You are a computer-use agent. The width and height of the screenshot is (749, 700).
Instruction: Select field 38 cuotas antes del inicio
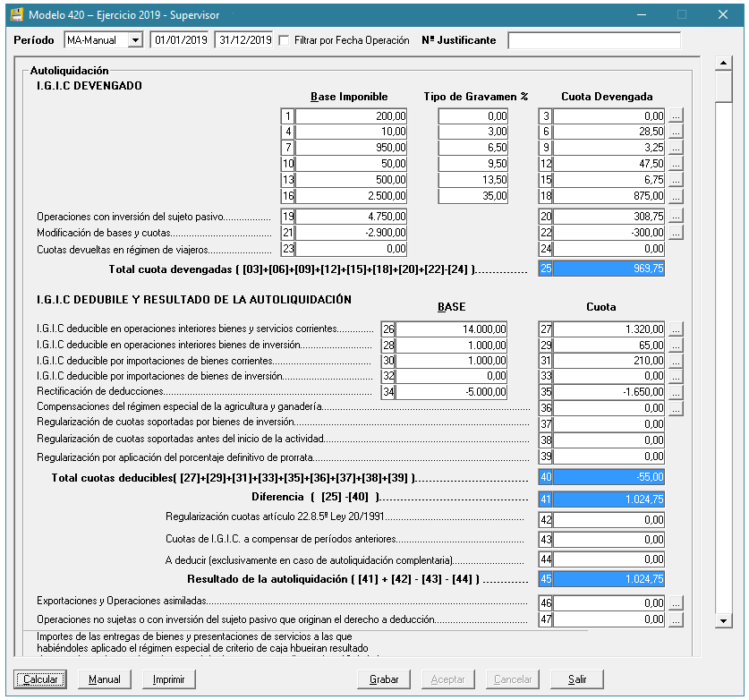(x=609, y=440)
